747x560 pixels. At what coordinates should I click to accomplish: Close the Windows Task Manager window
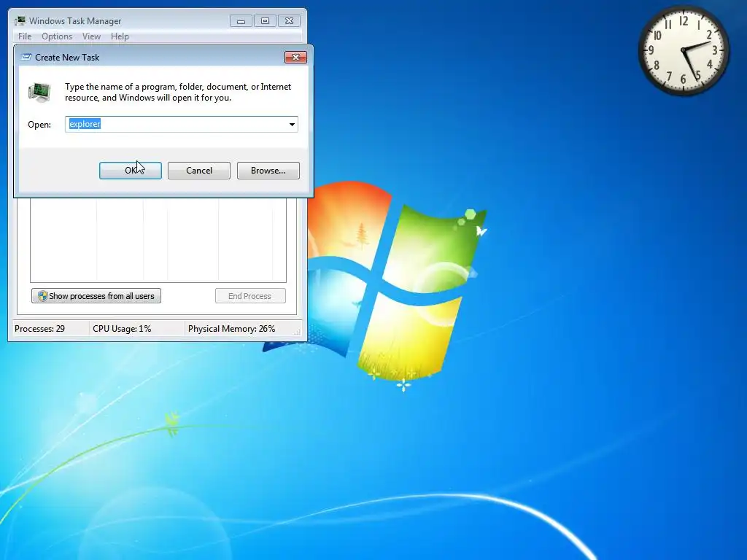click(x=289, y=21)
